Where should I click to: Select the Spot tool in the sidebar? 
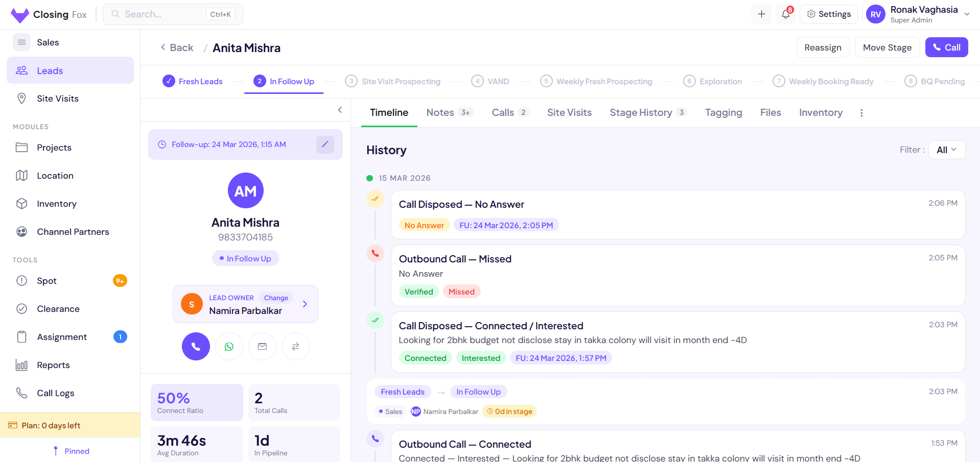(46, 280)
